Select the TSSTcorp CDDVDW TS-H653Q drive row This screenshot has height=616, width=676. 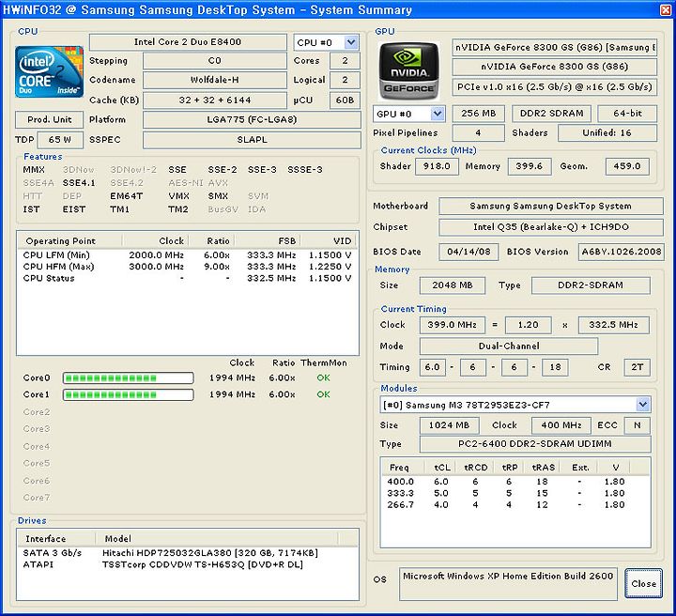click(187, 564)
